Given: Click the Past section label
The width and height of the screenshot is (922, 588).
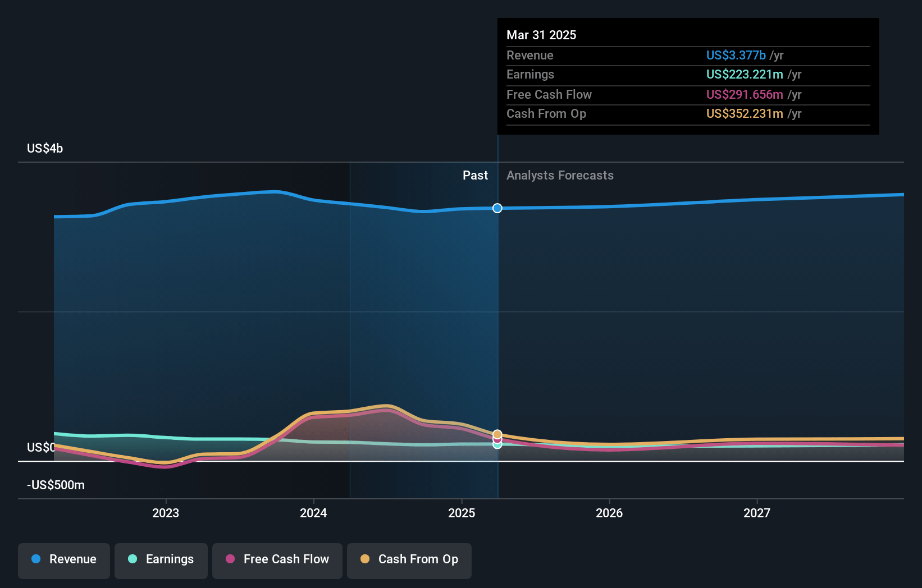Looking at the screenshot, I should (x=475, y=175).
